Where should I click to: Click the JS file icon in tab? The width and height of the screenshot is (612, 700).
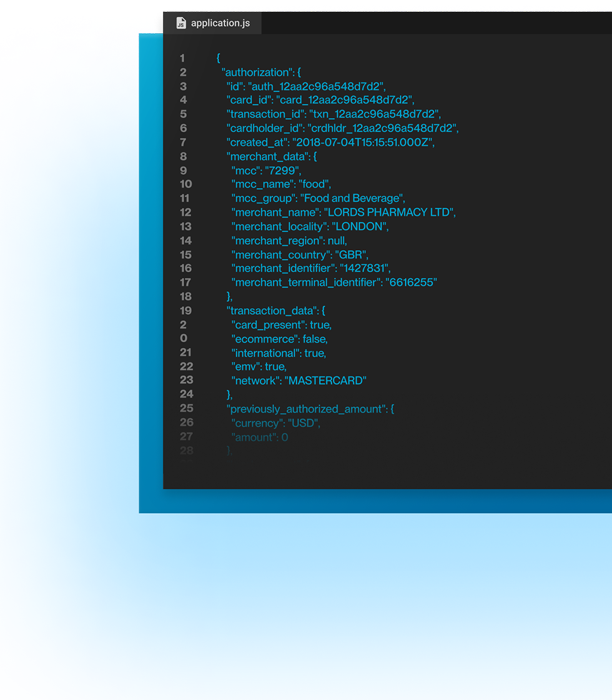tap(180, 22)
